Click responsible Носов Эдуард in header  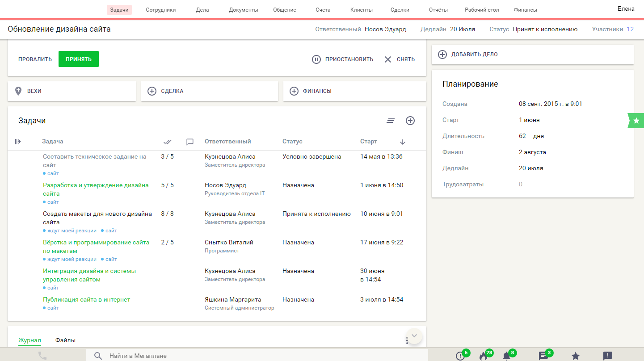click(x=385, y=29)
